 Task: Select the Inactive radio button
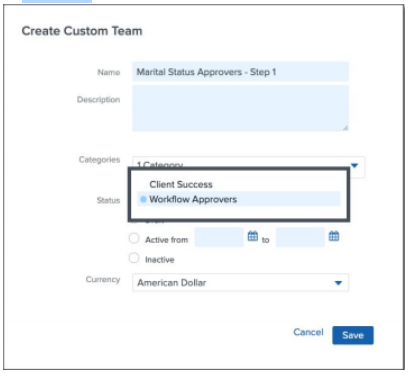(x=134, y=258)
